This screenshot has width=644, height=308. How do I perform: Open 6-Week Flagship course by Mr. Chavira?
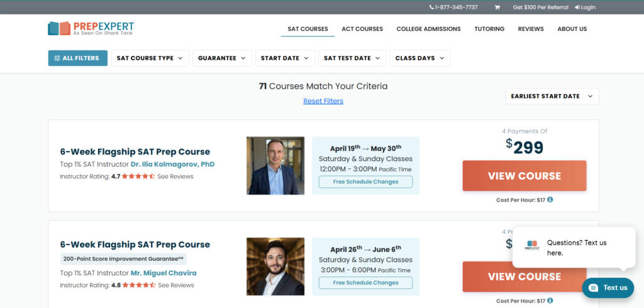pyautogui.click(x=135, y=245)
